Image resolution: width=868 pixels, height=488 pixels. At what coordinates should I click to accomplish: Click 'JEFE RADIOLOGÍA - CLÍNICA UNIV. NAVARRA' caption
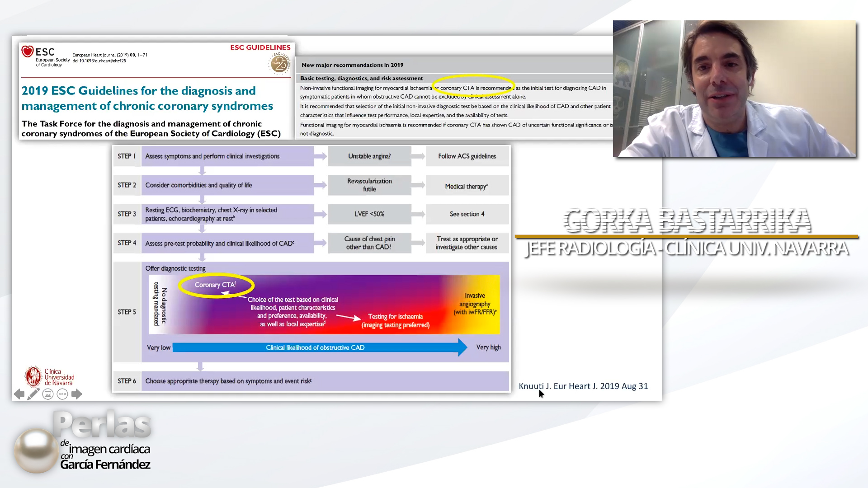(687, 248)
